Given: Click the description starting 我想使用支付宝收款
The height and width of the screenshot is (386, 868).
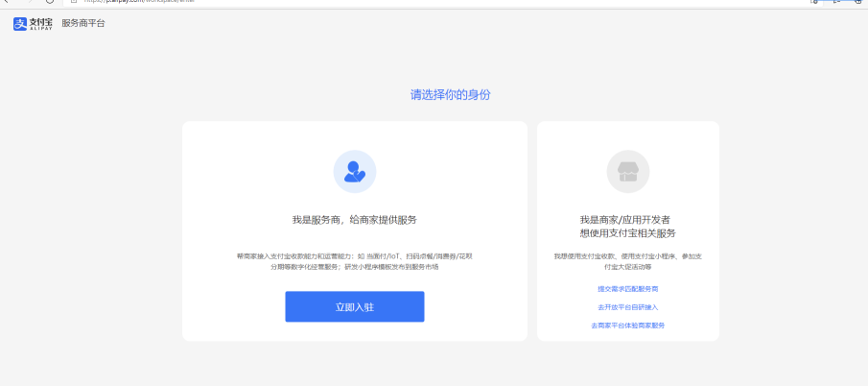Looking at the screenshot, I should (628, 261).
